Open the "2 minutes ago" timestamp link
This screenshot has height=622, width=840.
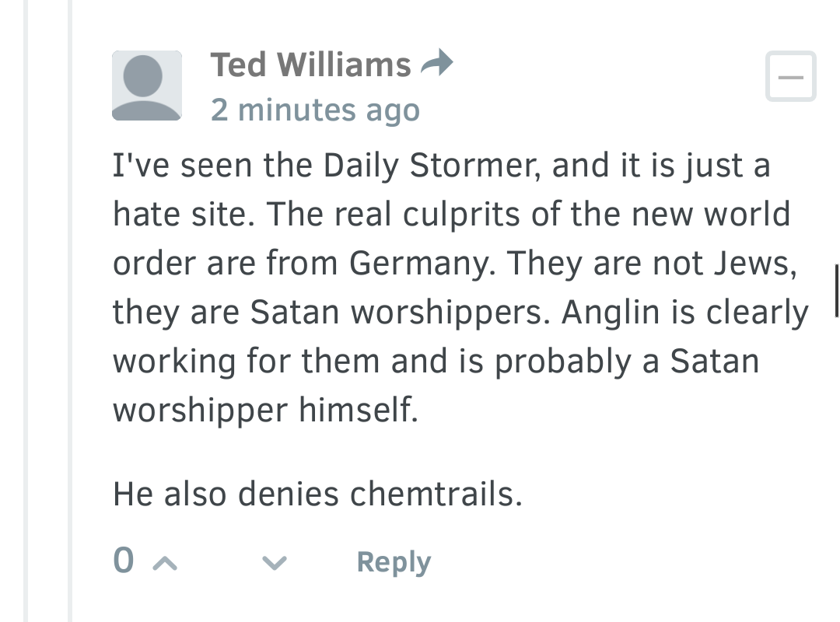[x=315, y=110]
